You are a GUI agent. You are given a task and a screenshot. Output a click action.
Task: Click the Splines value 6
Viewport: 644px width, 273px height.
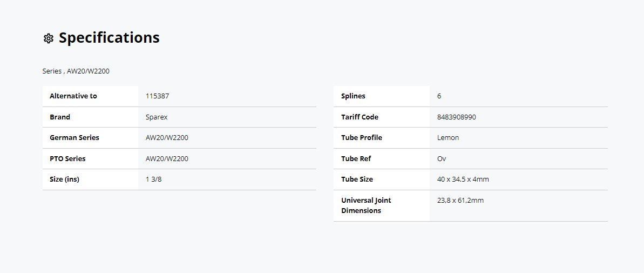point(439,96)
